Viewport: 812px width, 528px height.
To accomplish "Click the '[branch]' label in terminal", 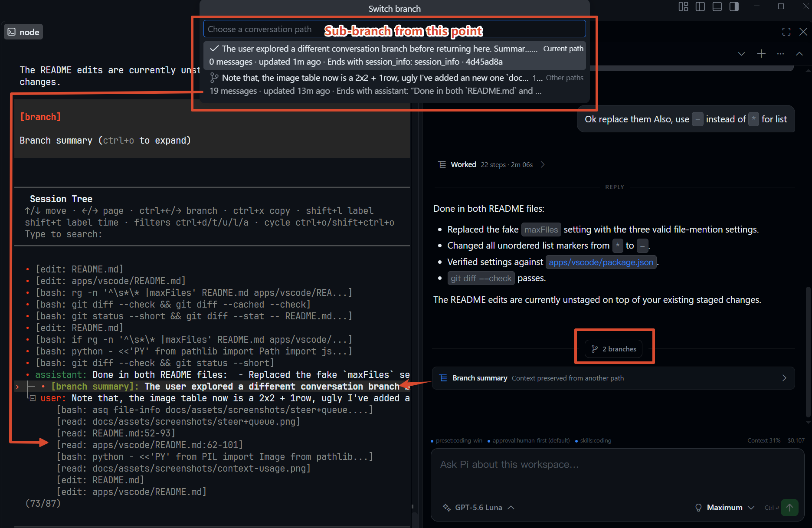I will point(40,117).
